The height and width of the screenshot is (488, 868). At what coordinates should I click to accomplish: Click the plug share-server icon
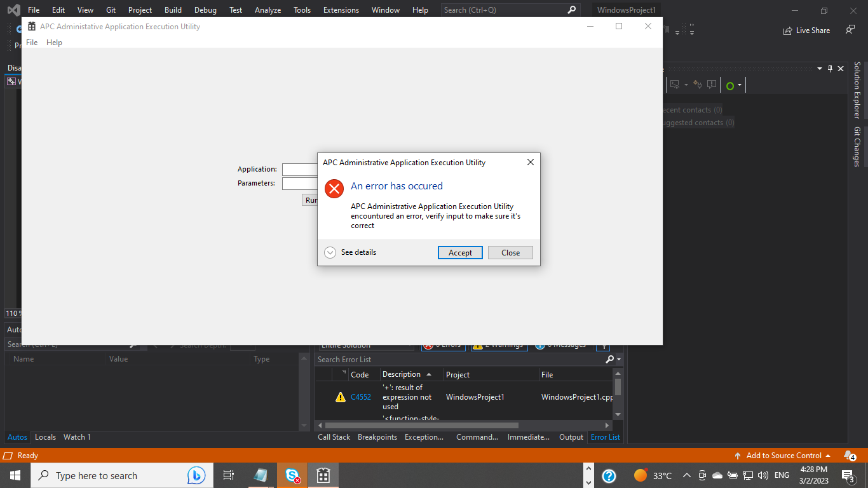pyautogui.click(x=698, y=85)
